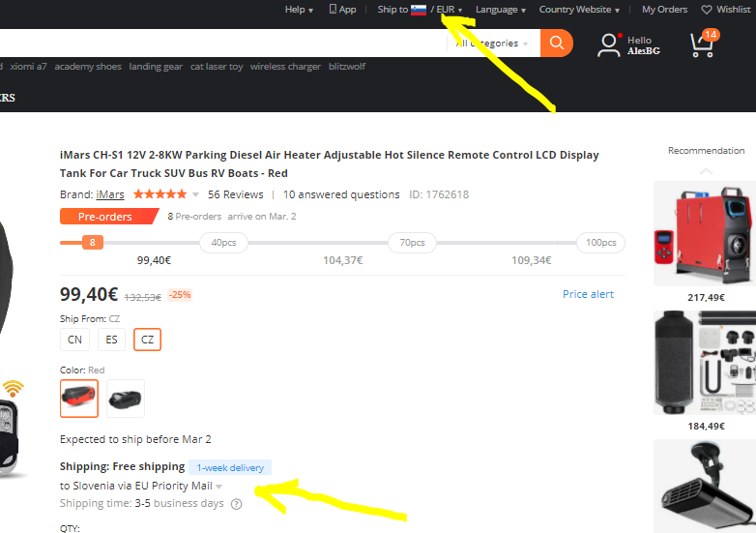
Task: Choose the Red heater color option
Action: coord(79,399)
